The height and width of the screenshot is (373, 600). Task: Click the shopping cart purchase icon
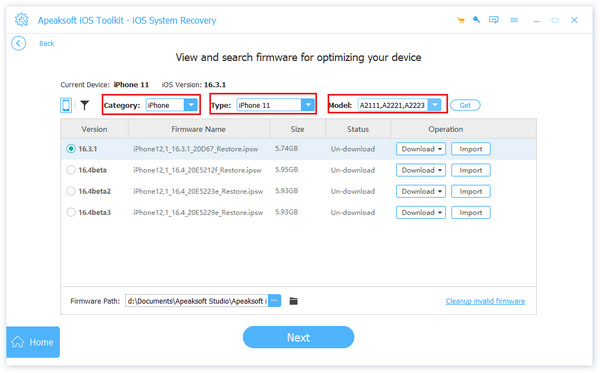coord(461,20)
